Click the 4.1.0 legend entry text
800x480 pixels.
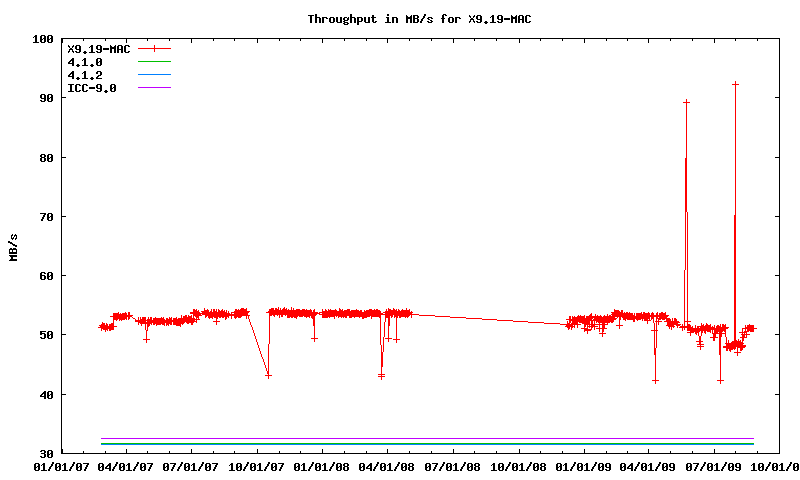tap(83, 62)
